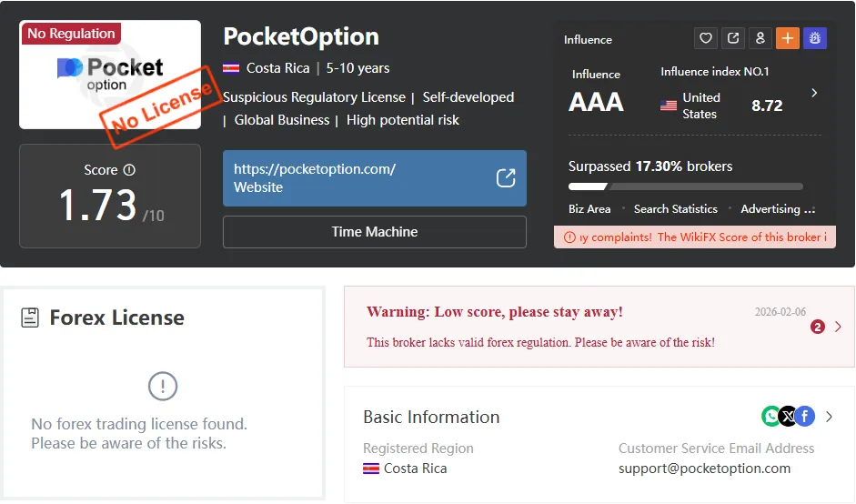
Task: Click the share icon beside the heart
Action: coord(733,38)
